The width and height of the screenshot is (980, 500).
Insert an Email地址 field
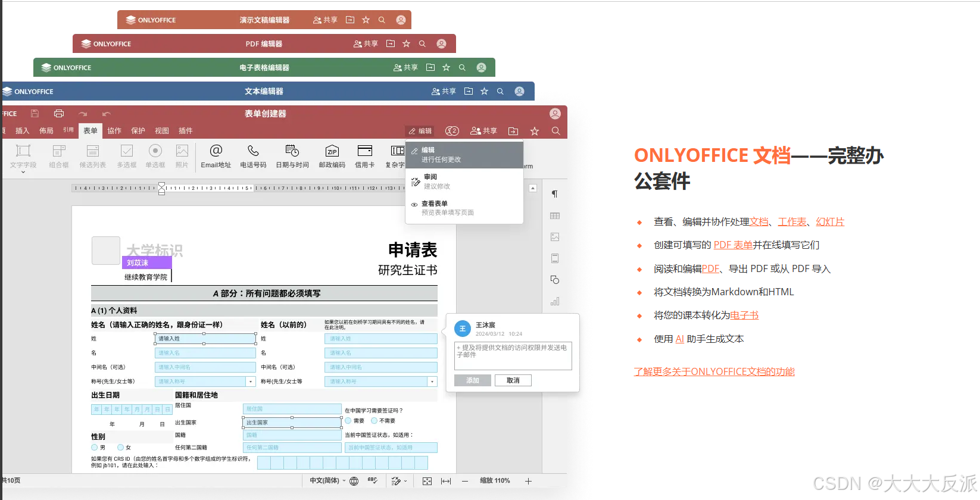(216, 156)
